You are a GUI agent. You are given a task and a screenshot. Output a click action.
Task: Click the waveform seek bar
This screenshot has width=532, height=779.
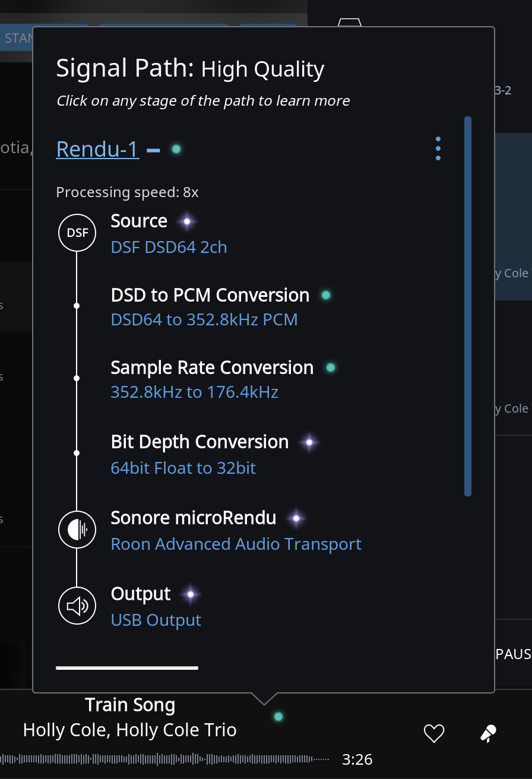(165, 759)
